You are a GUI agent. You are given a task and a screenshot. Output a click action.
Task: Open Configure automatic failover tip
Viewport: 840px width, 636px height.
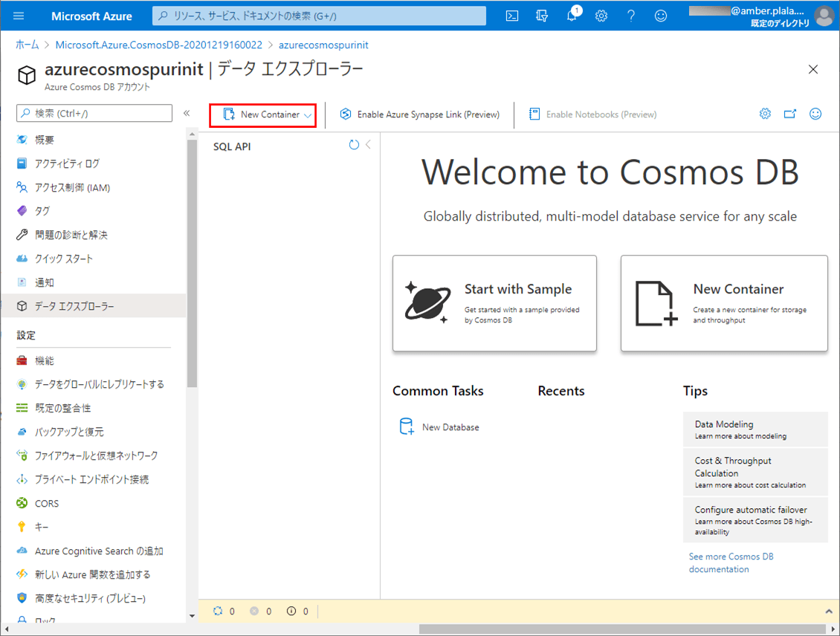pyautogui.click(x=755, y=520)
